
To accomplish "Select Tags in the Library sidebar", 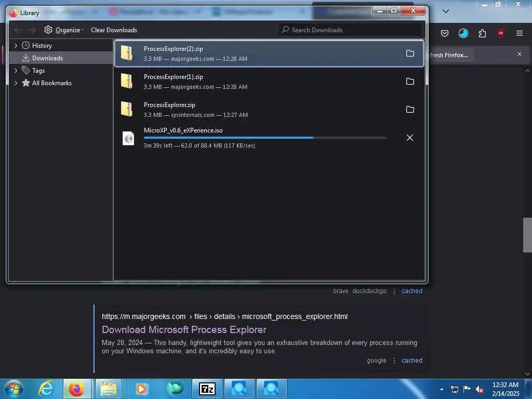I will tap(38, 70).
